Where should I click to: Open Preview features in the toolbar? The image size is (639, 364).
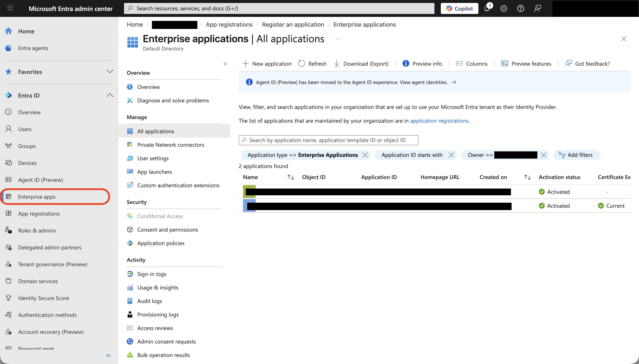point(526,64)
